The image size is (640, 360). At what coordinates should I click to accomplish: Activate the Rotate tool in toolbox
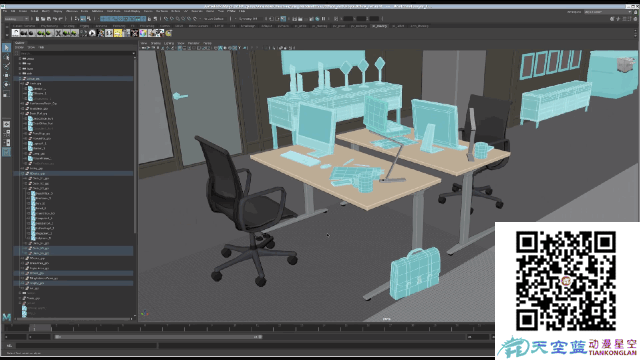[6, 84]
